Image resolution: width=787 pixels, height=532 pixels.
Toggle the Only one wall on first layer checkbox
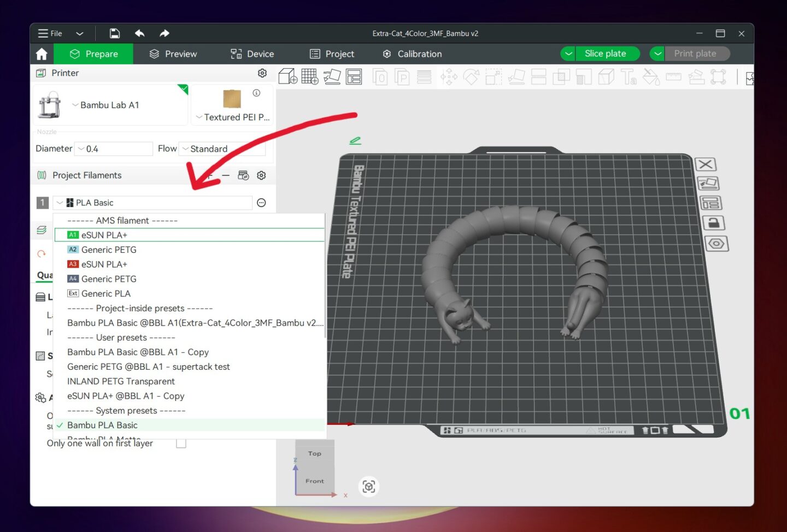coord(181,444)
